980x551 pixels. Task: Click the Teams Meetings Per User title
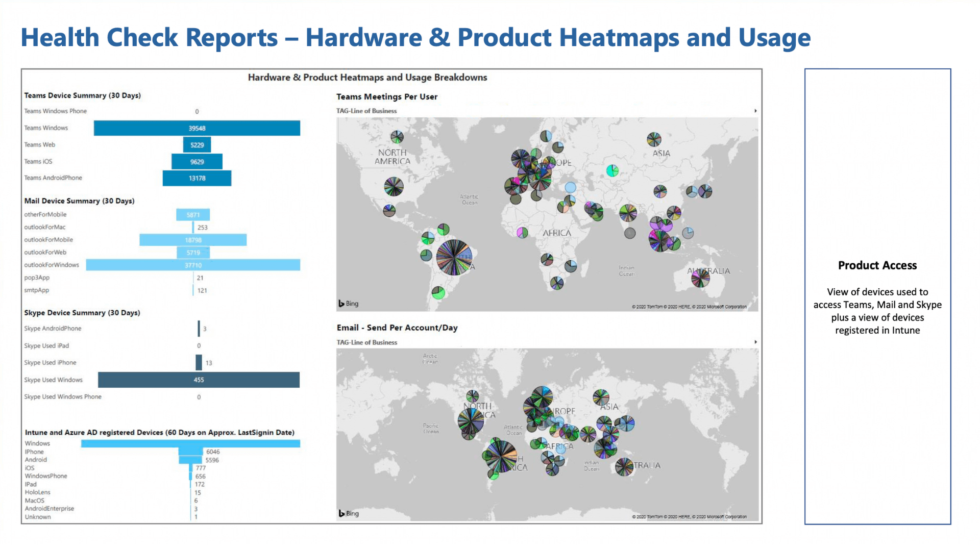(387, 96)
